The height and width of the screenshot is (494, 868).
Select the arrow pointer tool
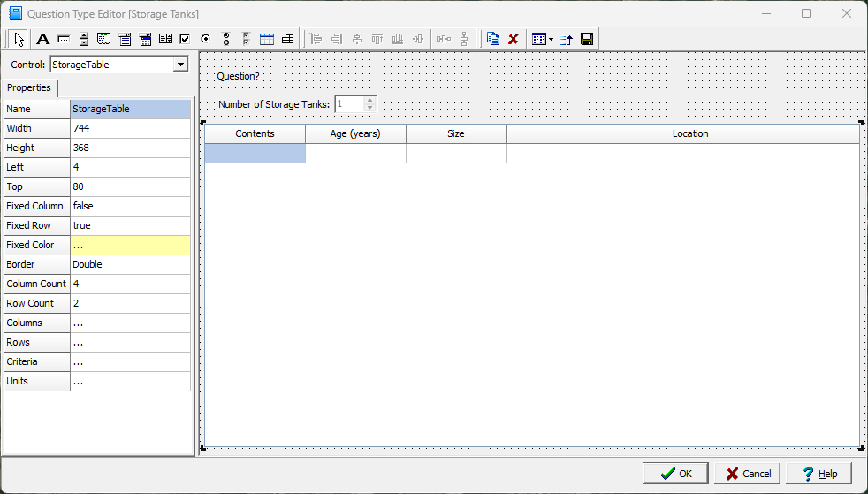[x=19, y=39]
